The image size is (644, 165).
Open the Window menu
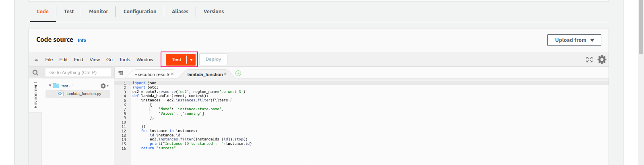(x=145, y=60)
